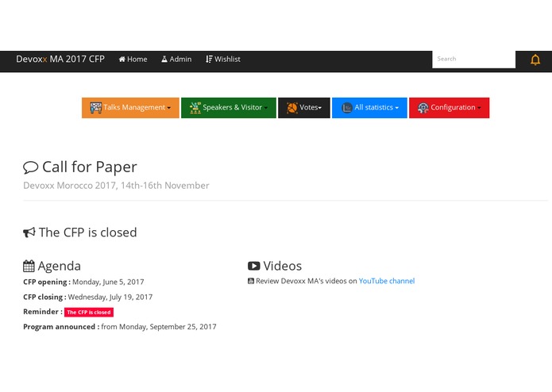Click the 'Reminder :' label

click(x=43, y=312)
